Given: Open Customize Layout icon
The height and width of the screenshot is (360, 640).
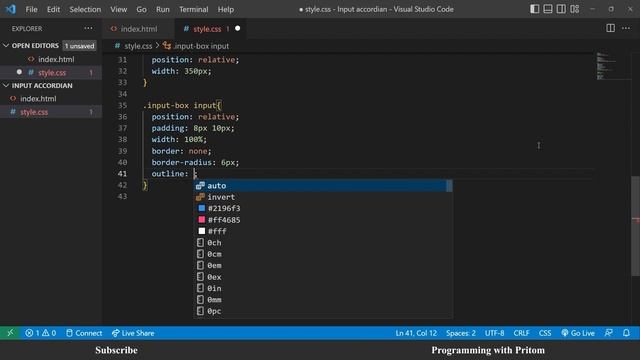Looking at the screenshot, I should [575, 9].
